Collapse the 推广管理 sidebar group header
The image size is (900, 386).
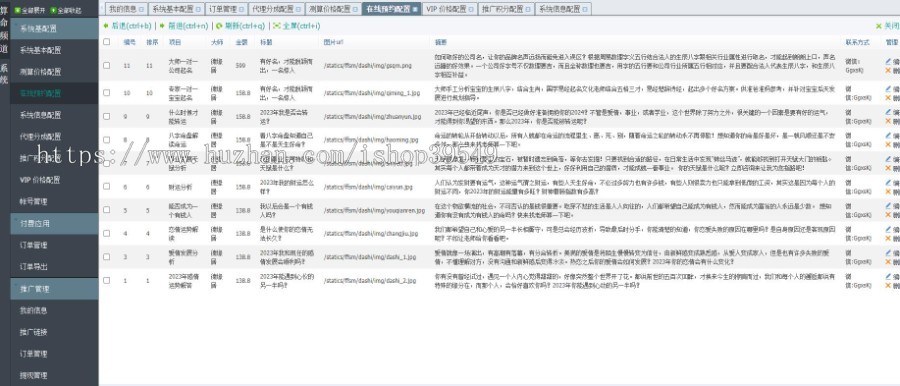pos(55,289)
